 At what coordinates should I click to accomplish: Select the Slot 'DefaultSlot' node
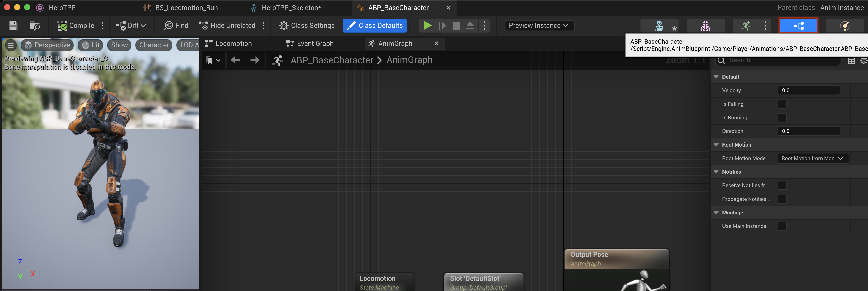(x=484, y=282)
